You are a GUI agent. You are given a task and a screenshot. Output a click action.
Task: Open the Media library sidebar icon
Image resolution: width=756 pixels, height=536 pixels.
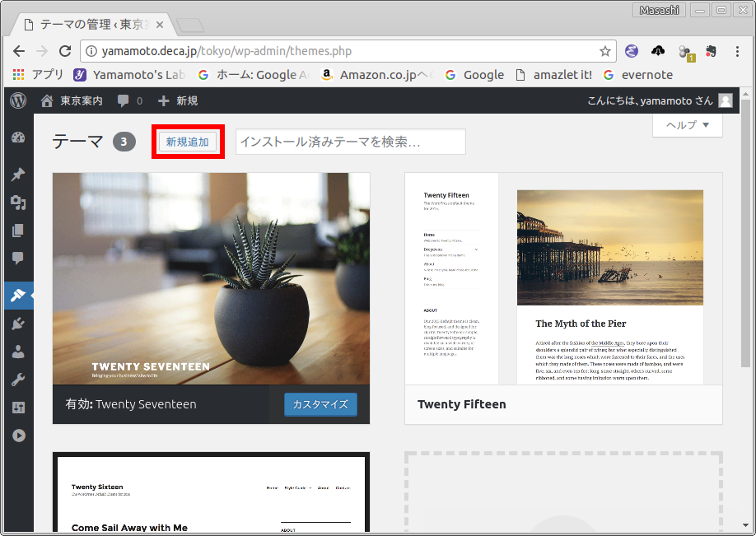point(17,203)
